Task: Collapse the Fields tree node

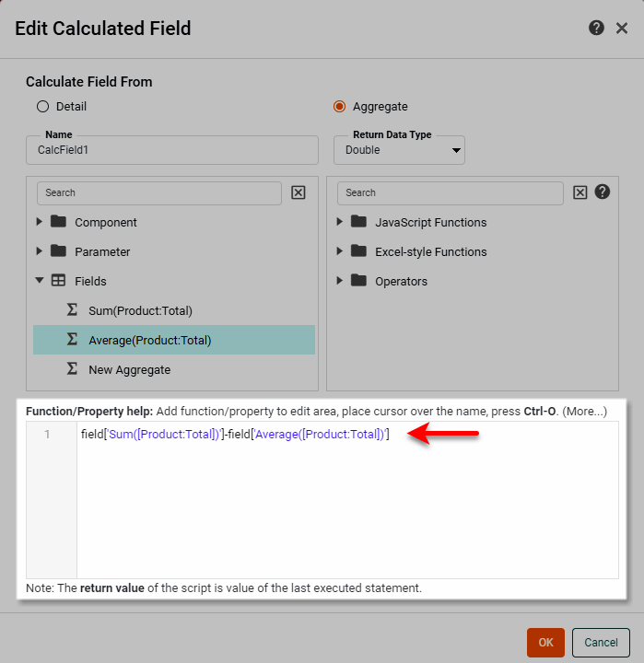Action: pos(40,281)
